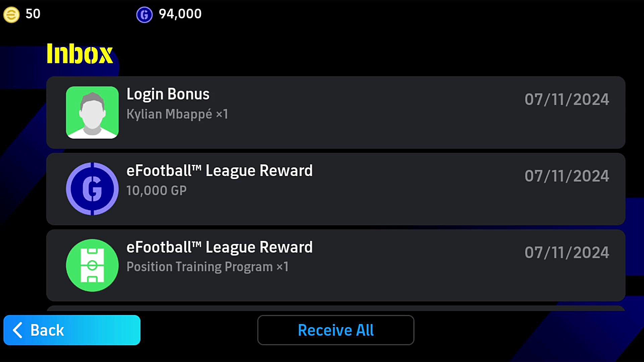Click the date on the 10,000 GP reward
644x362 pixels.
pos(567,176)
